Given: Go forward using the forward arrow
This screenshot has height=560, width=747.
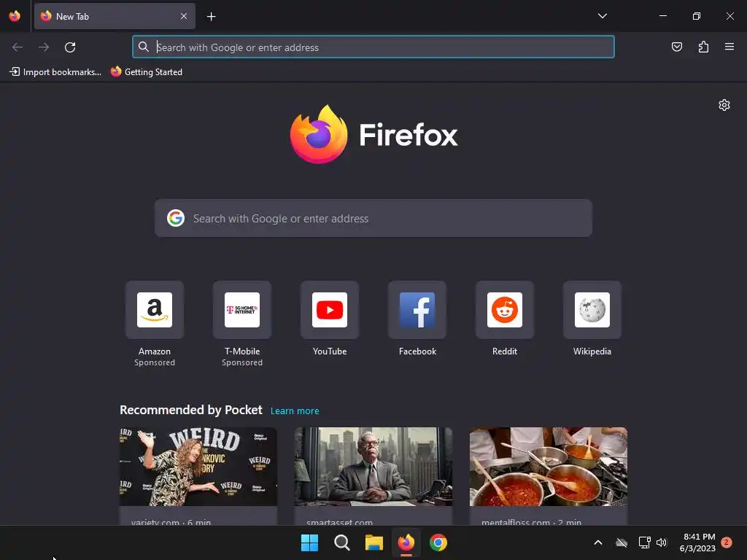Looking at the screenshot, I should pyautogui.click(x=44, y=47).
